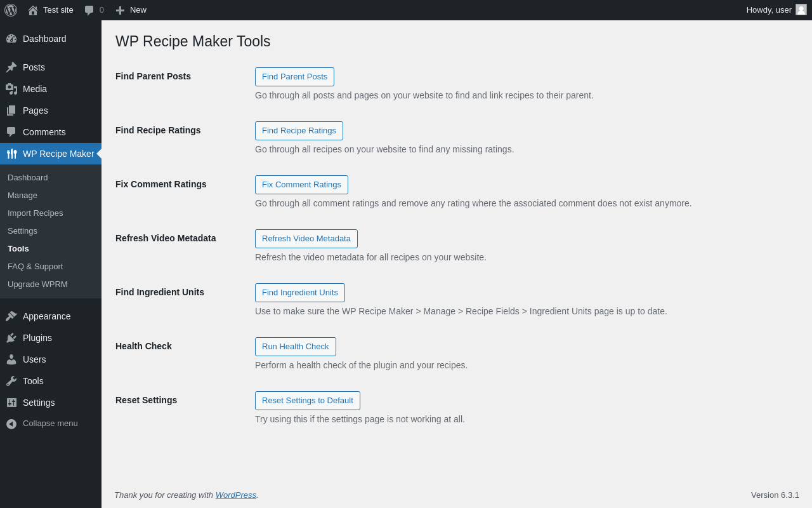
Task: Click the Plugins plug icon
Action: coord(11,338)
